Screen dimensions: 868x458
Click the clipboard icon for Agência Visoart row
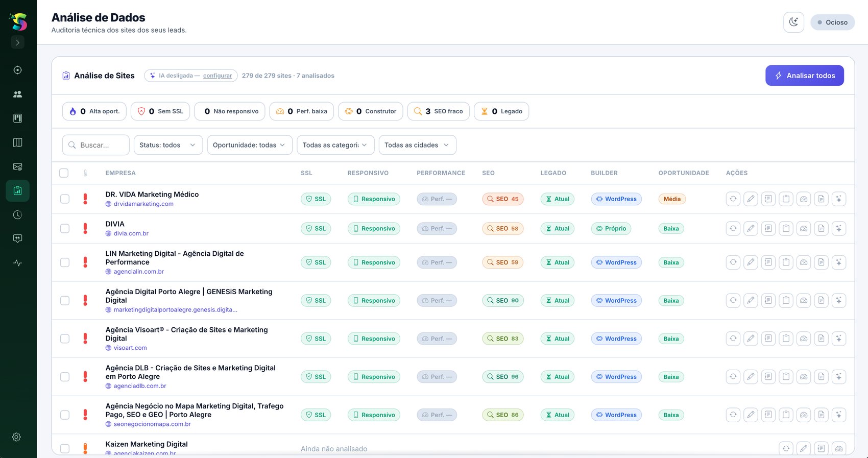point(786,339)
